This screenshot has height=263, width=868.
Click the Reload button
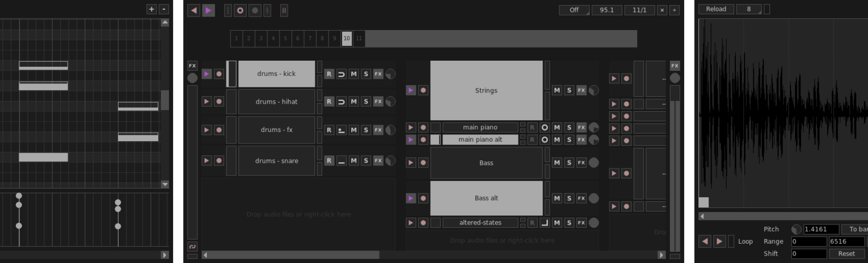click(x=715, y=9)
